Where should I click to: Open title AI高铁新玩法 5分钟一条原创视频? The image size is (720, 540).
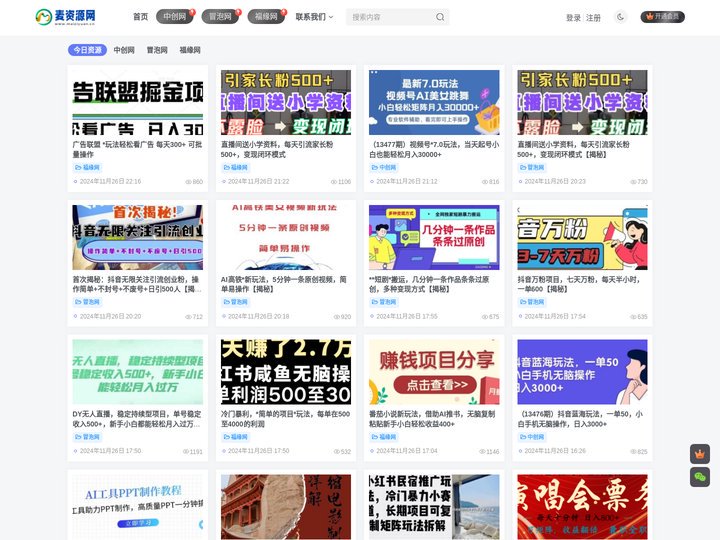(x=284, y=284)
